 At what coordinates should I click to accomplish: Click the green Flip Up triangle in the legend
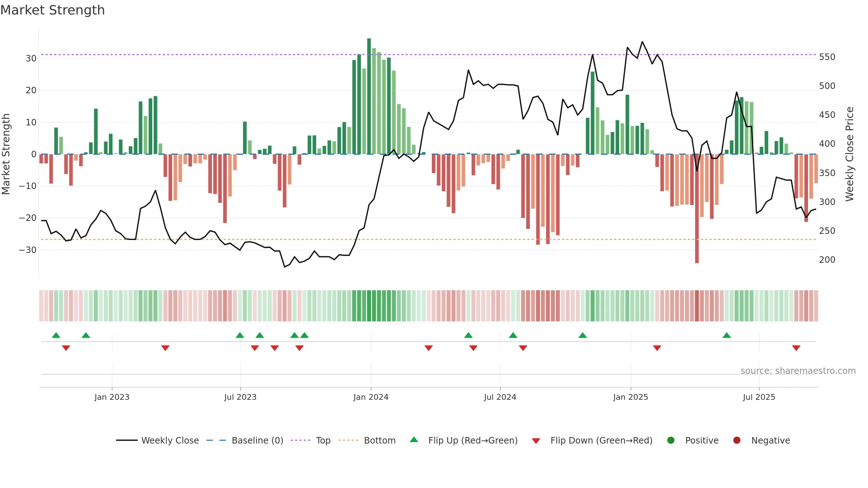414,440
